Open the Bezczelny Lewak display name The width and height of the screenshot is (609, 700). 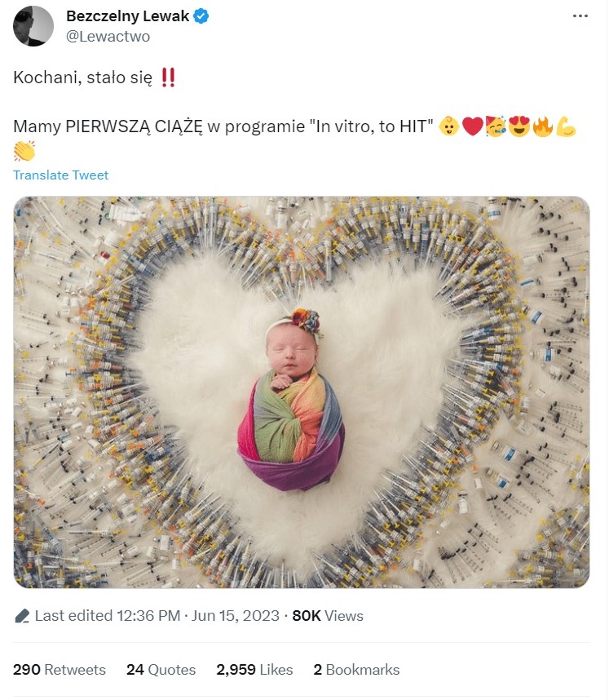(x=127, y=16)
